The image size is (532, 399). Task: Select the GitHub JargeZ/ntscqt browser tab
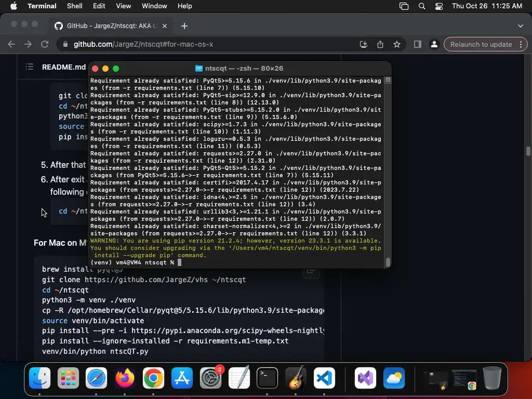(111, 26)
